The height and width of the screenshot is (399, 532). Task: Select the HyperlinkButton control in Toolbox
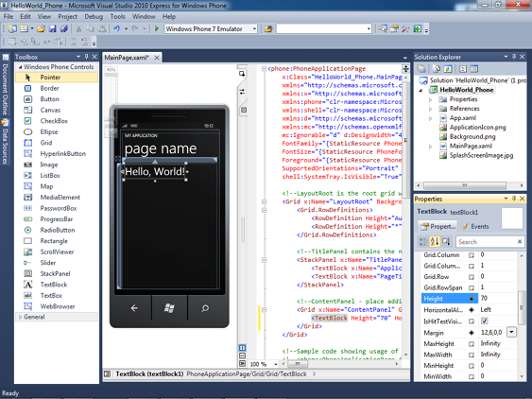(57, 154)
